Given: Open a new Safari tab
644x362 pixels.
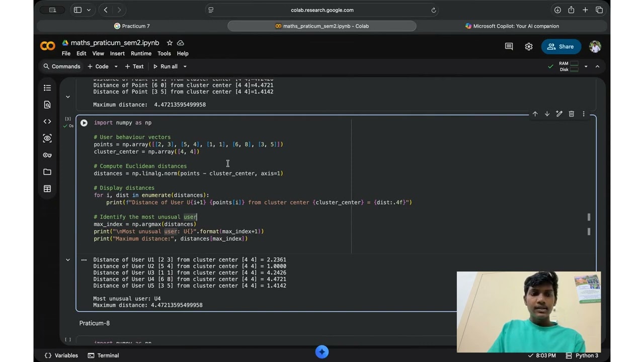Looking at the screenshot, I should point(585,10).
